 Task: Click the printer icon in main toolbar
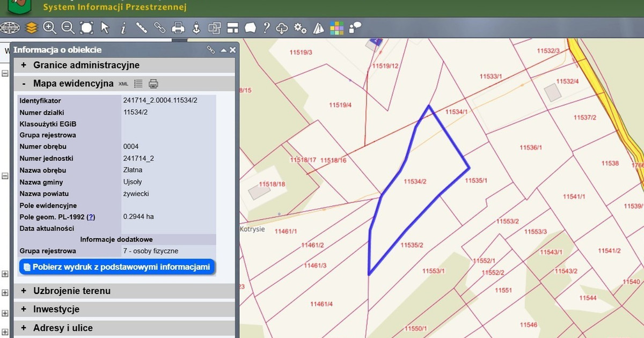(178, 27)
